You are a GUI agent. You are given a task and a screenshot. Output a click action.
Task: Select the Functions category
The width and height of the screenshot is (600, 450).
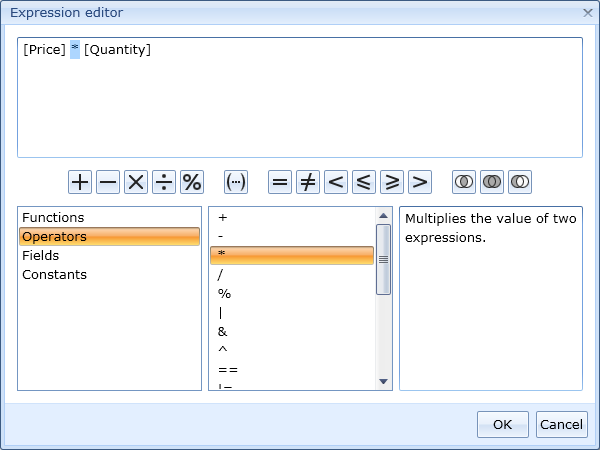pos(109,217)
